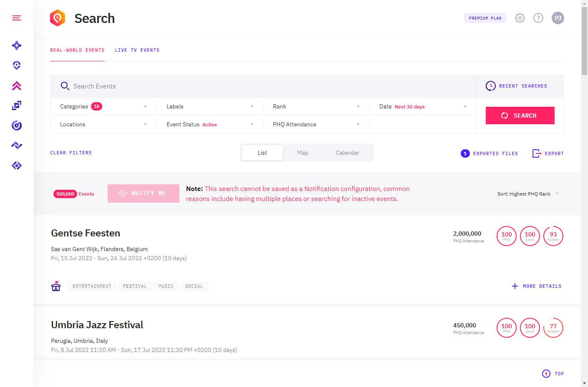Switch to Map view
Viewport: 588px width, 387px height.
303,153
